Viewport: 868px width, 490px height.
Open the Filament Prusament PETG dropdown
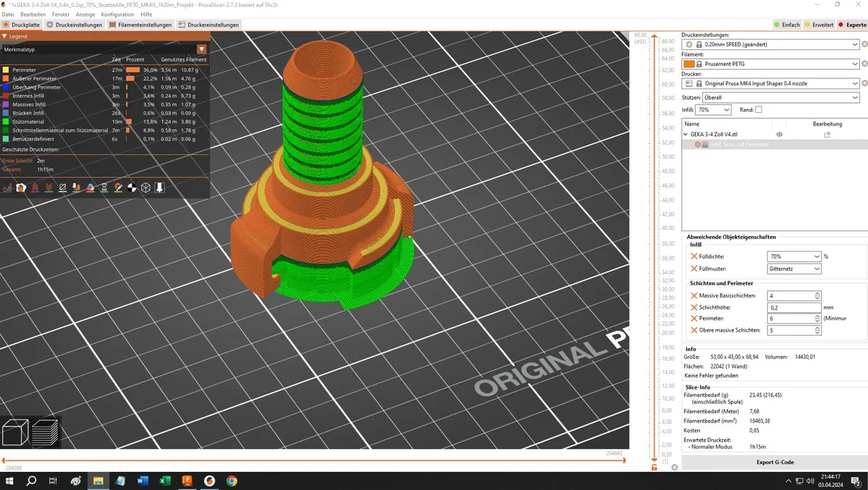771,64
